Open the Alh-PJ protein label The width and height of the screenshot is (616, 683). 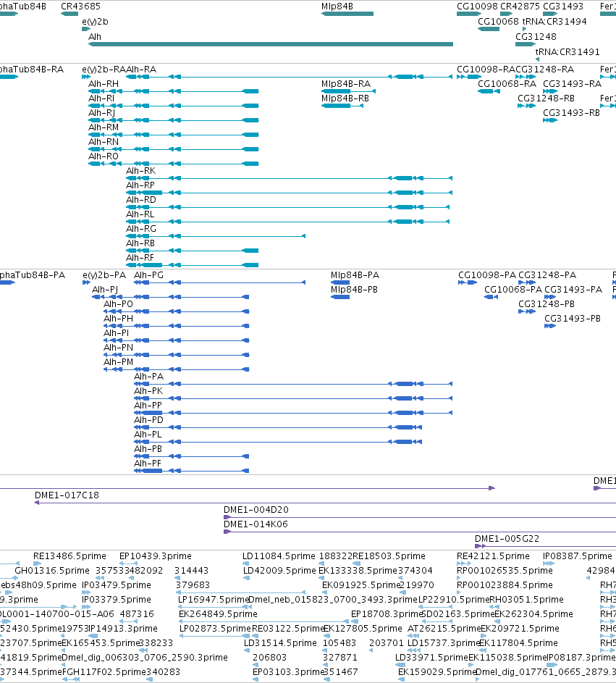pos(105,290)
